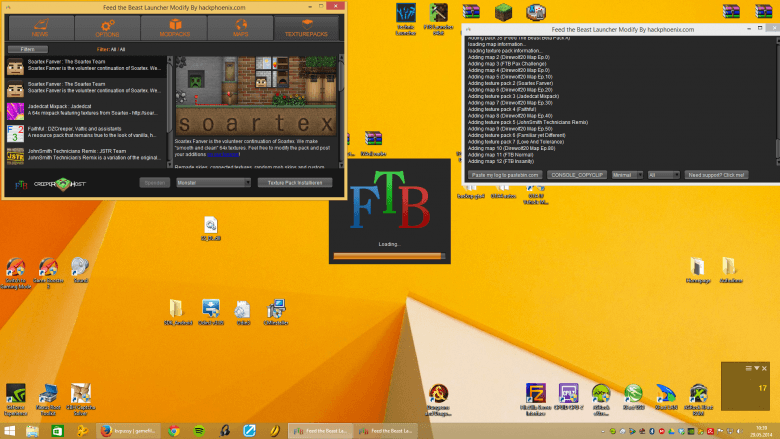
Task: Click Texture Pack installieren button
Action: pos(295,183)
